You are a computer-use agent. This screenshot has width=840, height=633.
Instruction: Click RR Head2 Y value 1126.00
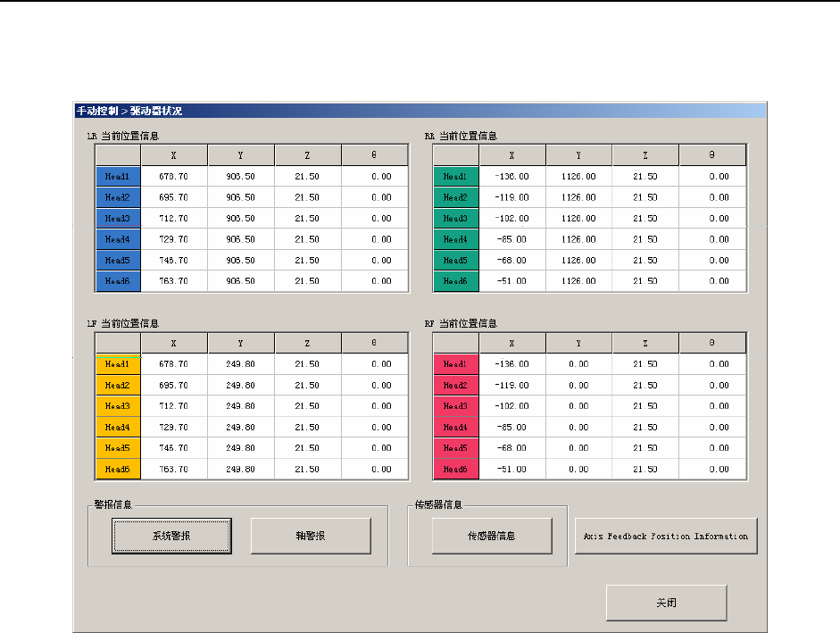(x=579, y=197)
